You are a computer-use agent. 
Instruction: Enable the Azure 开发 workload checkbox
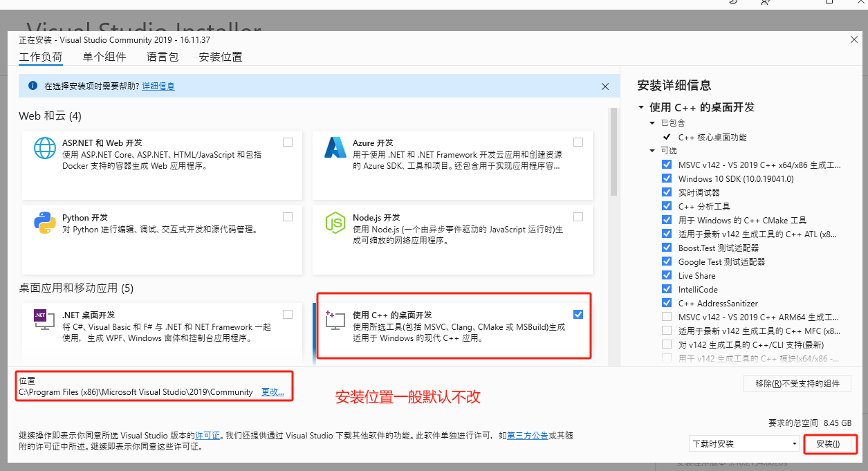(x=578, y=142)
